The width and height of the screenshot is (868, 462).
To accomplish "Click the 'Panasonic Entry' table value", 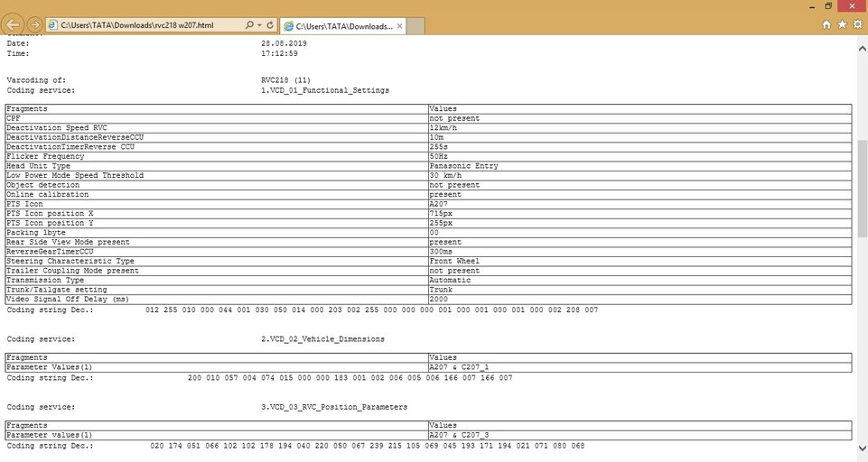I will 457,166.
